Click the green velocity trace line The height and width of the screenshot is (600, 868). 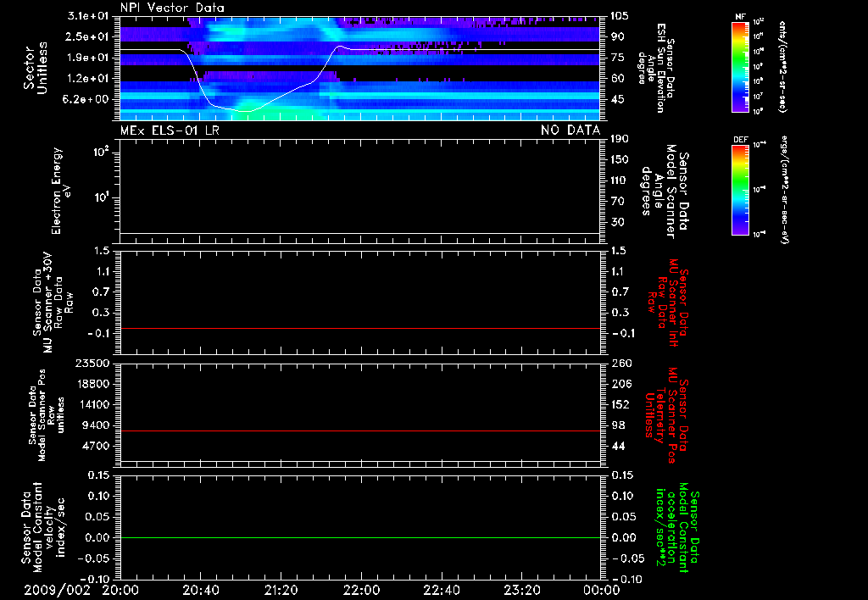[x=359, y=537]
